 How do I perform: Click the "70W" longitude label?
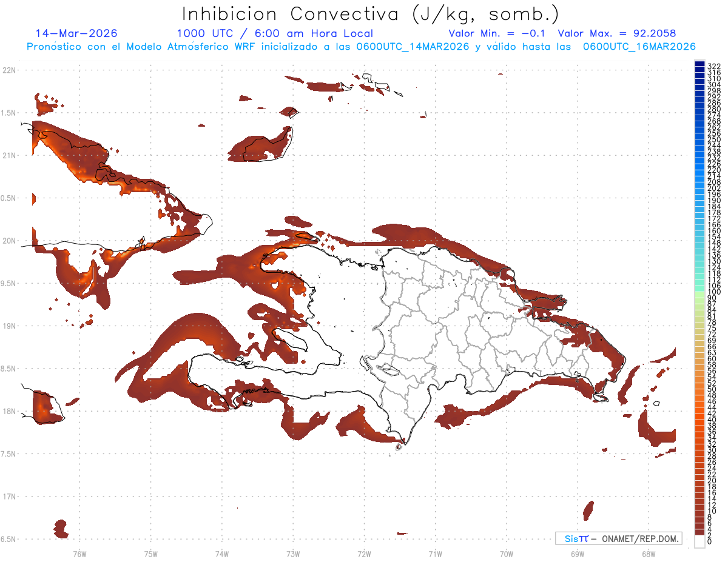tap(506, 554)
